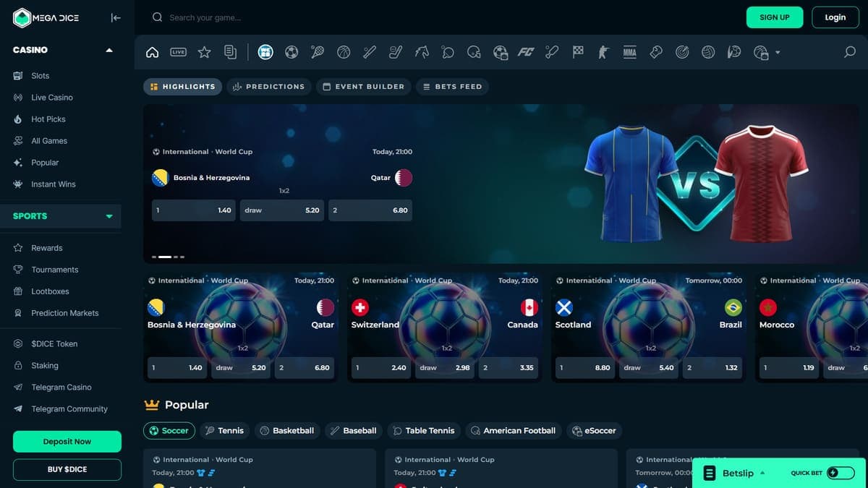Pick Qatar 6.80 in the banner

click(x=370, y=210)
